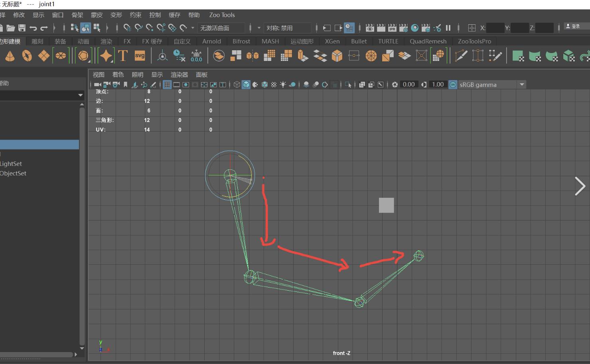
Task: Open the 骨架 (Skeleton) menu
Action: (x=77, y=15)
